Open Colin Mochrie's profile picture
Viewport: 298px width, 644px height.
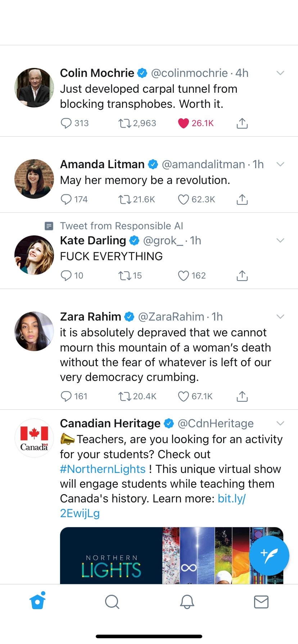[x=34, y=88]
